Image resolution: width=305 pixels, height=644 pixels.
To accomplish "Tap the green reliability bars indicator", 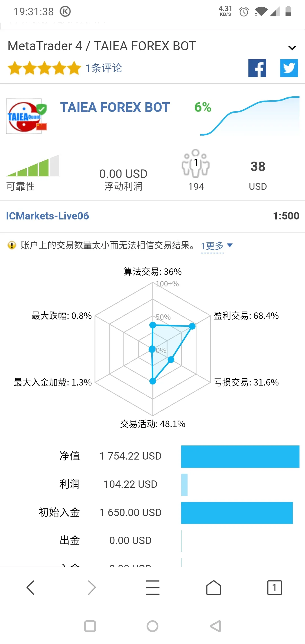I will pyautogui.click(x=33, y=166).
